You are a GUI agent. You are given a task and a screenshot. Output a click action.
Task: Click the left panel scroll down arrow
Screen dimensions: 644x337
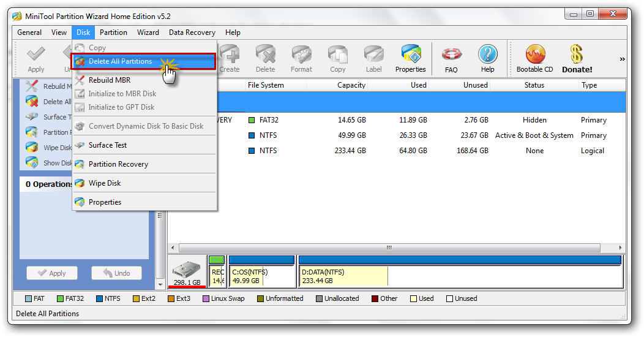click(x=160, y=284)
